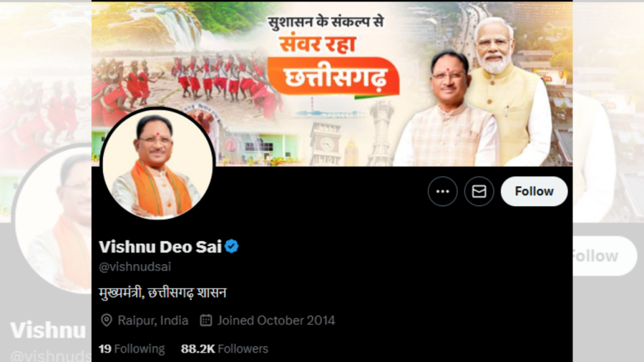View the 88.2K Followers list
This screenshot has width=644, height=362.
coord(225,349)
